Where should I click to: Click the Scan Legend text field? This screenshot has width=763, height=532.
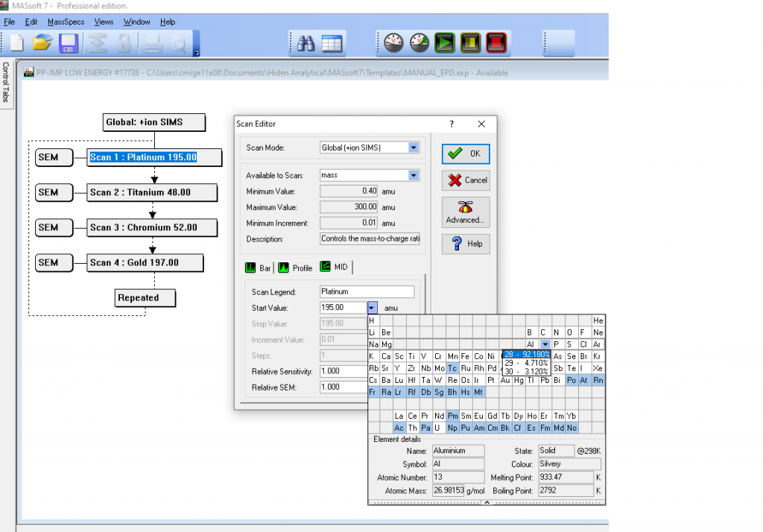point(367,292)
